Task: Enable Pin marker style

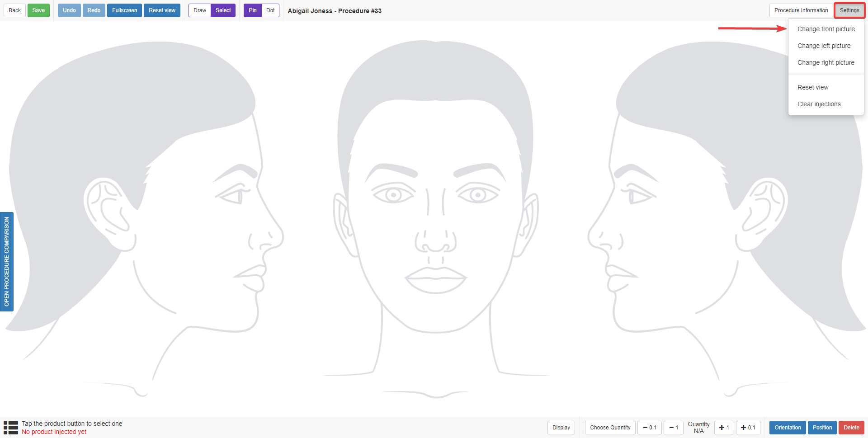Action: [x=253, y=10]
